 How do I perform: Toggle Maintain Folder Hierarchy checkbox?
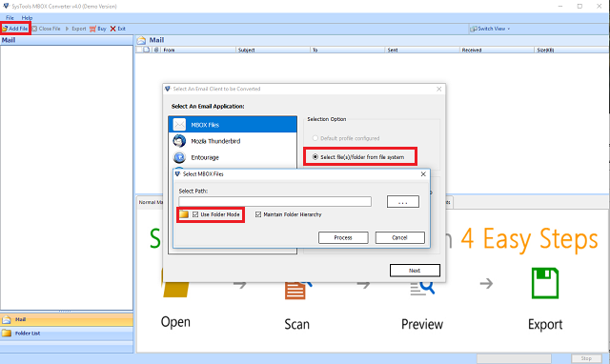point(258,214)
